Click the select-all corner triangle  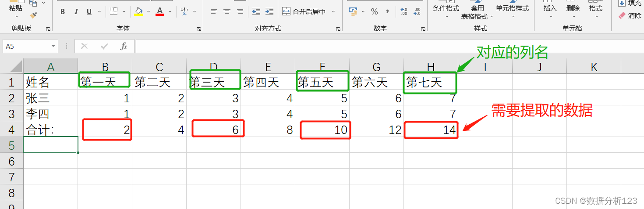coord(15,66)
